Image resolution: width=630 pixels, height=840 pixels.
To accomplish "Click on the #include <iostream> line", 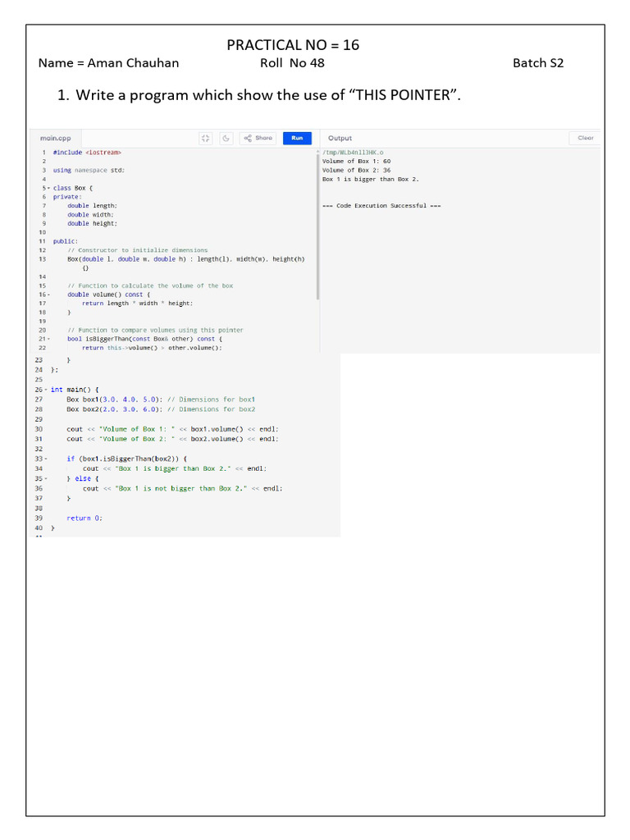I will [87, 153].
